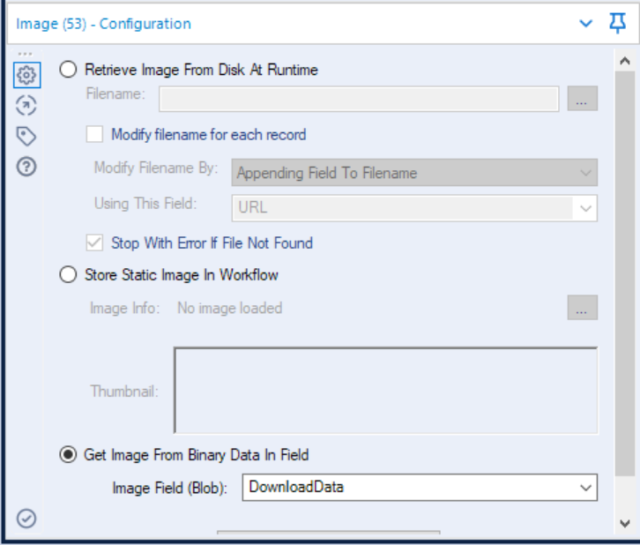
Task: Click the scrollbar down arrow
Action: click(625, 522)
